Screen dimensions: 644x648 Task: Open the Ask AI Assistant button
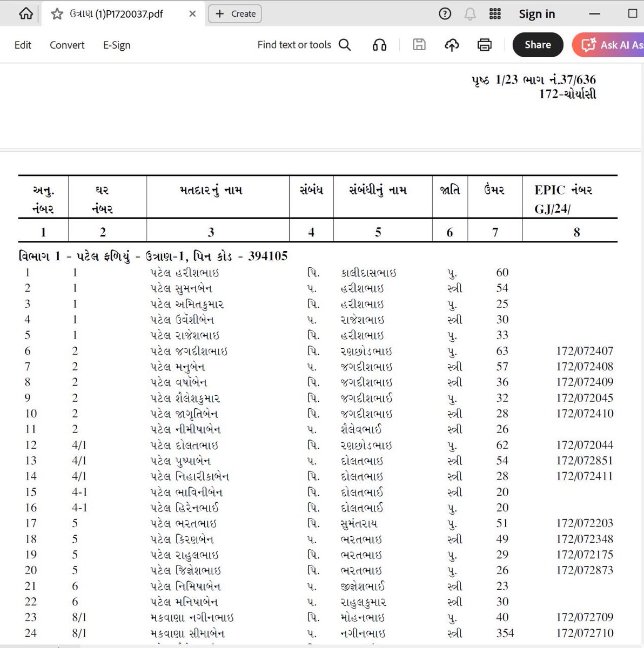(608, 45)
